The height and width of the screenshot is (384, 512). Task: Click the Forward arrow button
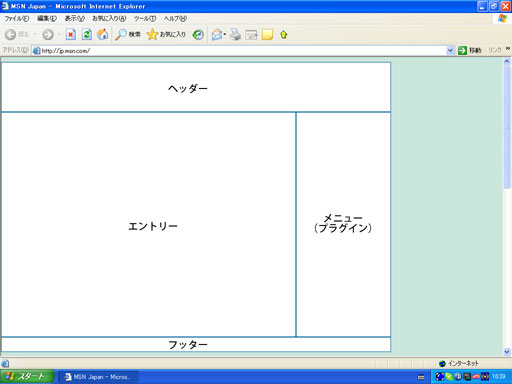(48, 34)
